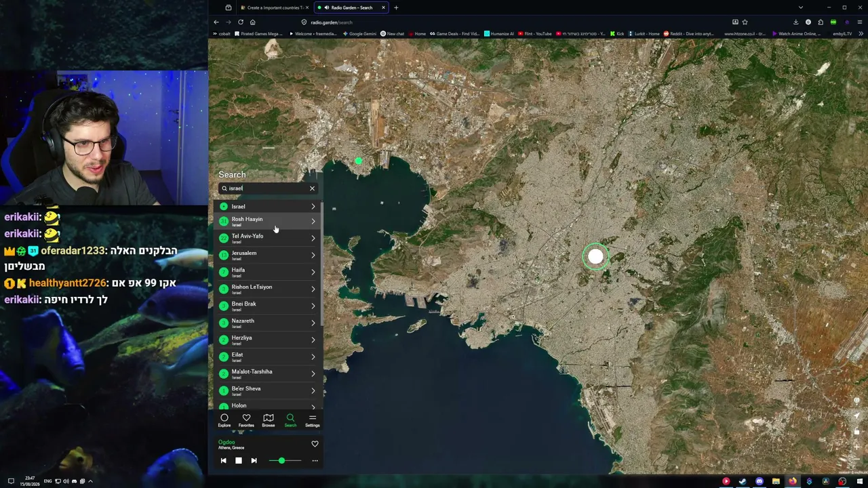This screenshot has width=868, height=488.
Task: Expand Herzliya result arrow
Action: click(x=313, y=340)
